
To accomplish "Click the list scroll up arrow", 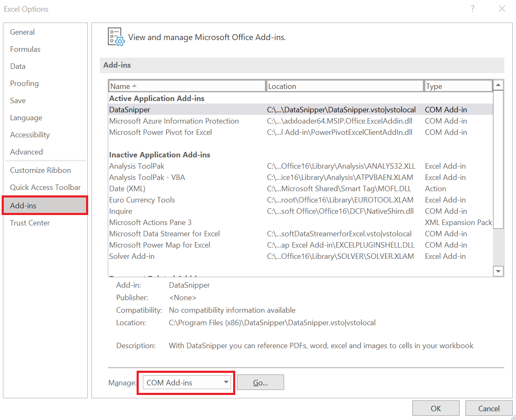I will click(x=498, y=85).
